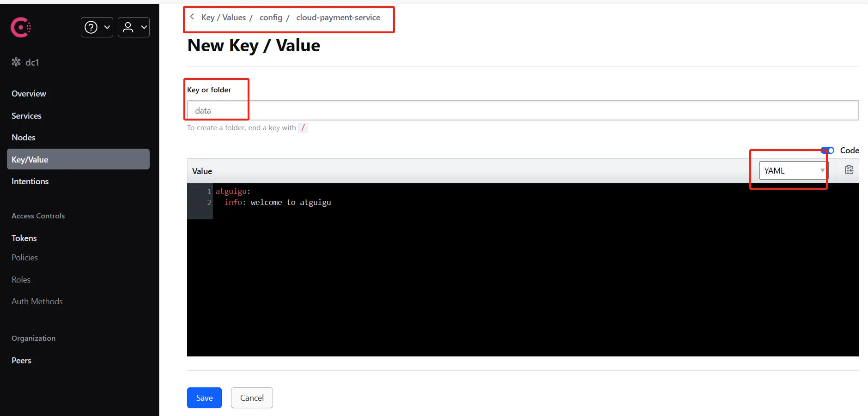Open the user account menu
868x416 pixels.
click(128, 28)
